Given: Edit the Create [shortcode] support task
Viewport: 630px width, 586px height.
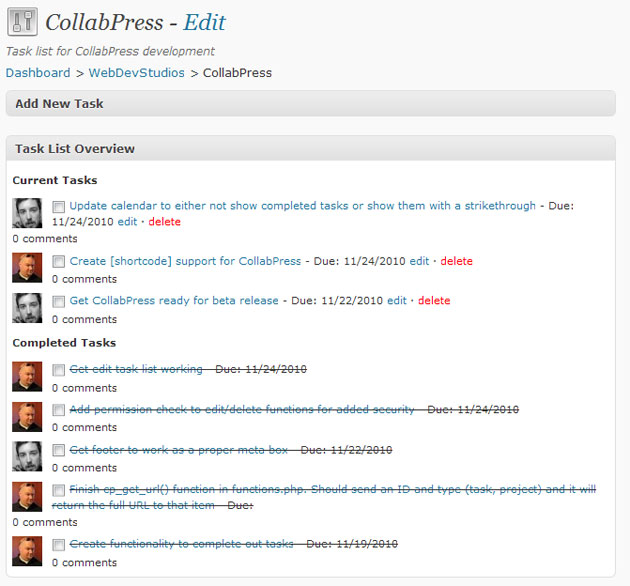Looking at the screenshot, I should 419,261.
